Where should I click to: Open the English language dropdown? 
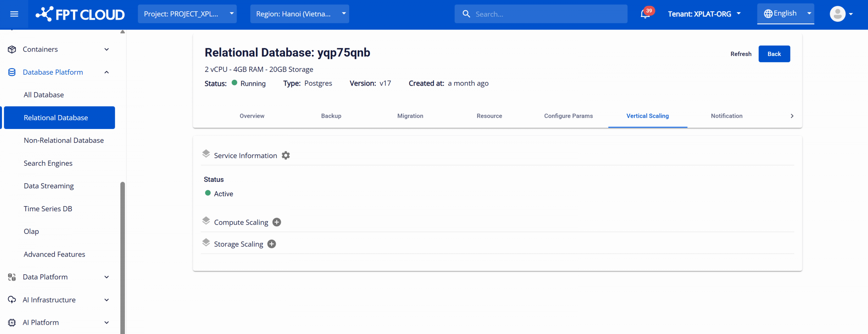pos(785,14)
